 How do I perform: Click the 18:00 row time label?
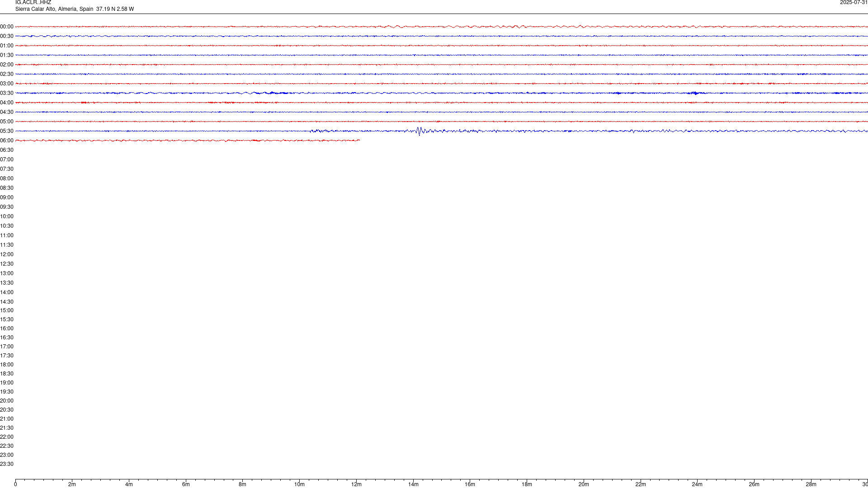pos(7,365)
